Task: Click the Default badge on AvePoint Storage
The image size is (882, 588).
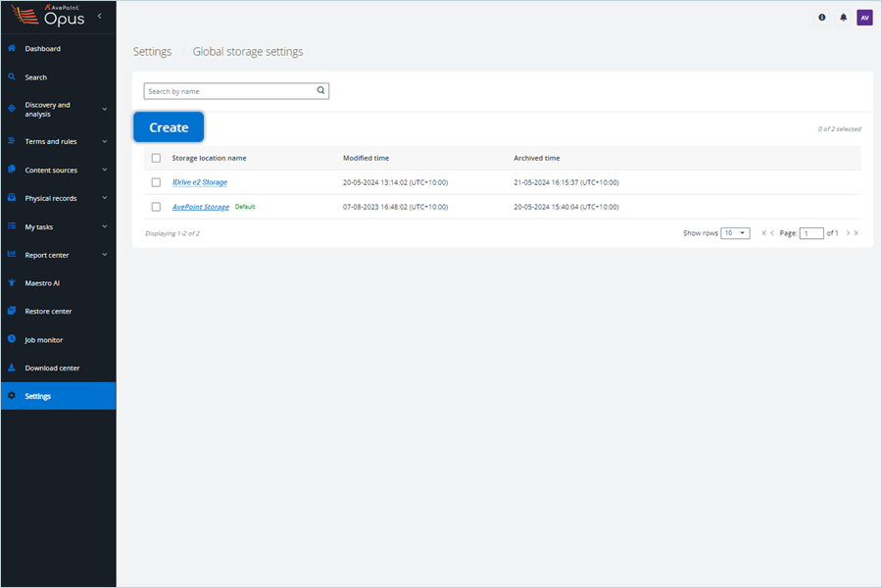Action: pos(245,207)
